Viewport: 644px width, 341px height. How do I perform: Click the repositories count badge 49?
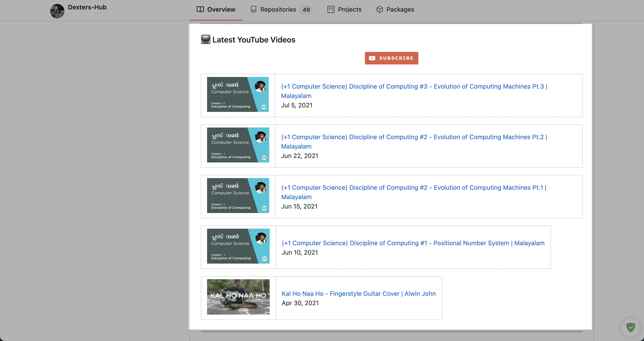306,10
